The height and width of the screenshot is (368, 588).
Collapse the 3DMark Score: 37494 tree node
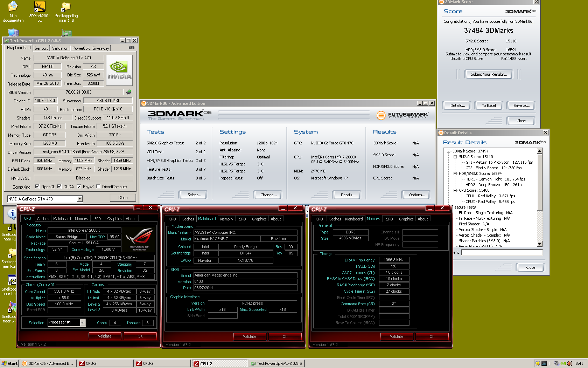[x=449, y=151]
